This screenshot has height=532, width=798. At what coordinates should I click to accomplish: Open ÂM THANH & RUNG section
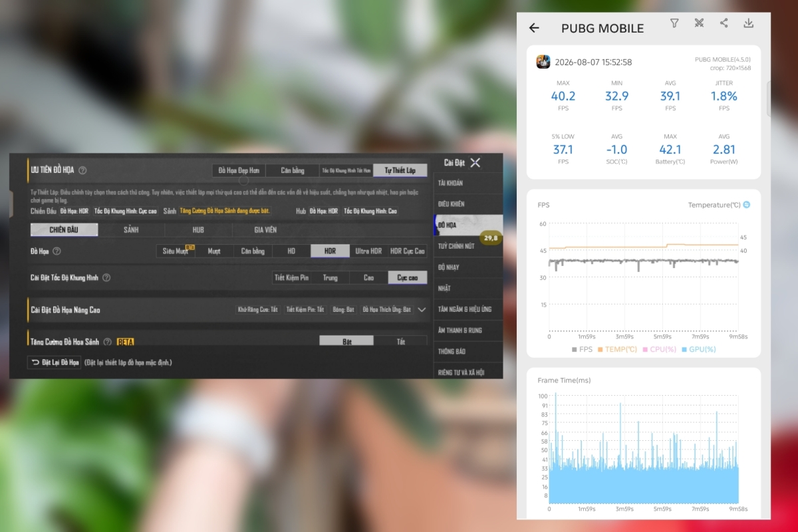click(x=468, y=331)
